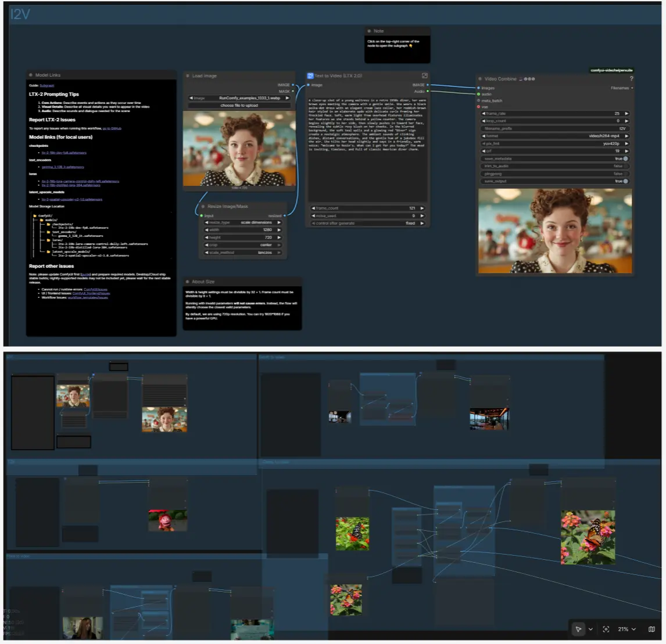This screenshot has height=644, width=666.
Task: Click the Video Combine output preview
Action: pos(555,231)
